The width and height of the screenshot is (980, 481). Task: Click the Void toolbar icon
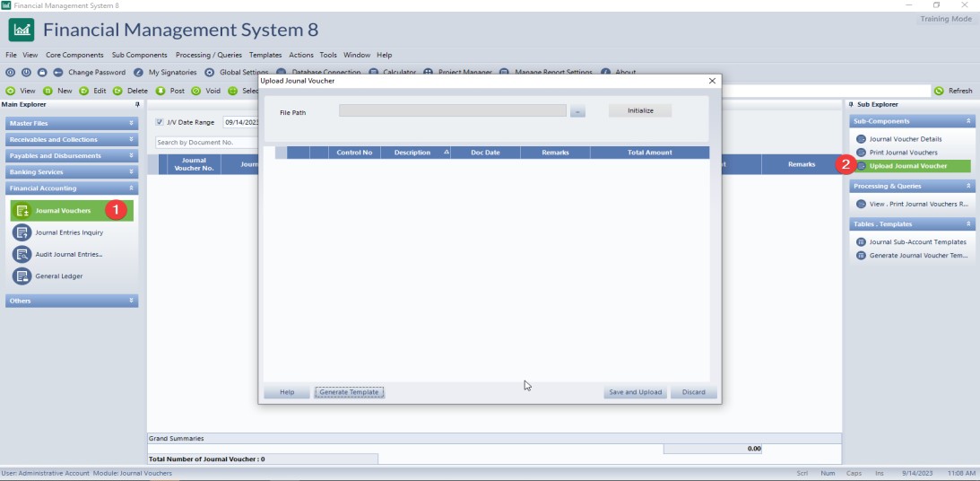195,91
